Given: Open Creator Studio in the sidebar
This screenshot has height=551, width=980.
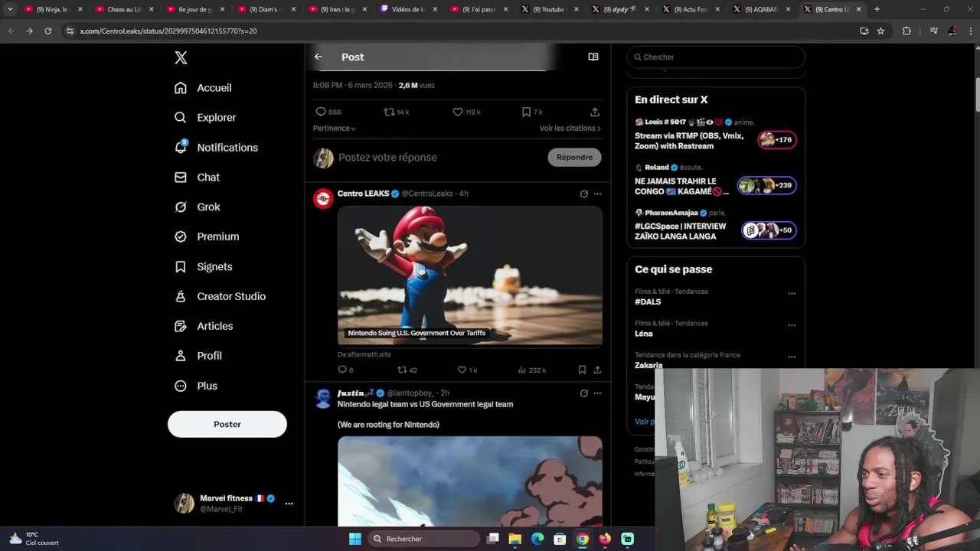Looking at the screenshot, I should [220, 296].
